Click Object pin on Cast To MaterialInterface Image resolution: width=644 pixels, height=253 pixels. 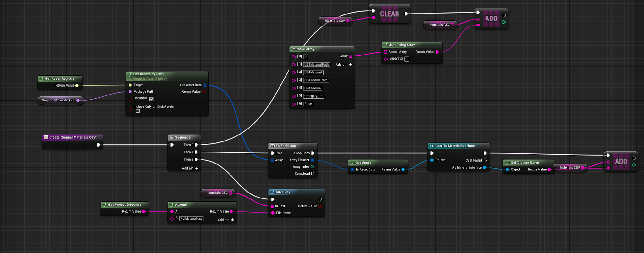[x=432, y=160]
